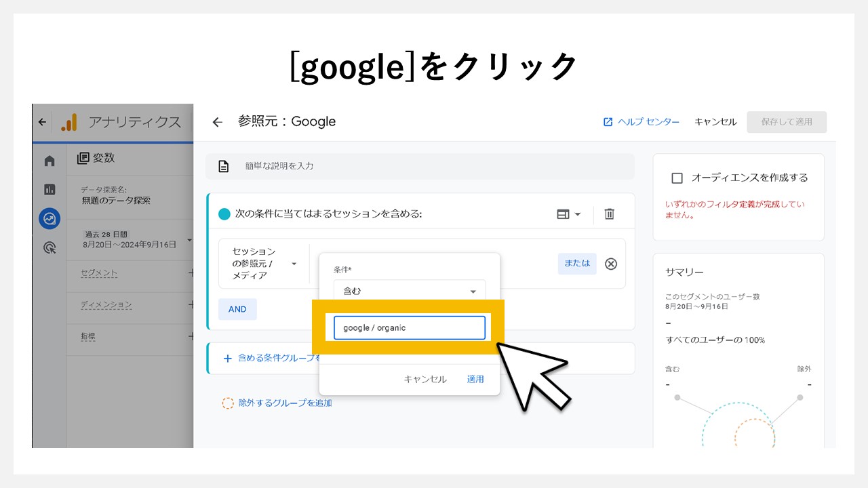This screenshot has height=488, width=868.
Task: Open Advertising via the bottom sidebar icon
Action: tap(48, 248)
